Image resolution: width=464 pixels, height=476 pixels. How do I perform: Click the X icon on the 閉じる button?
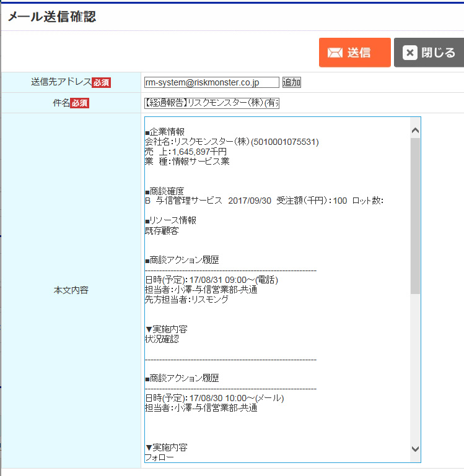pos(409,53)
